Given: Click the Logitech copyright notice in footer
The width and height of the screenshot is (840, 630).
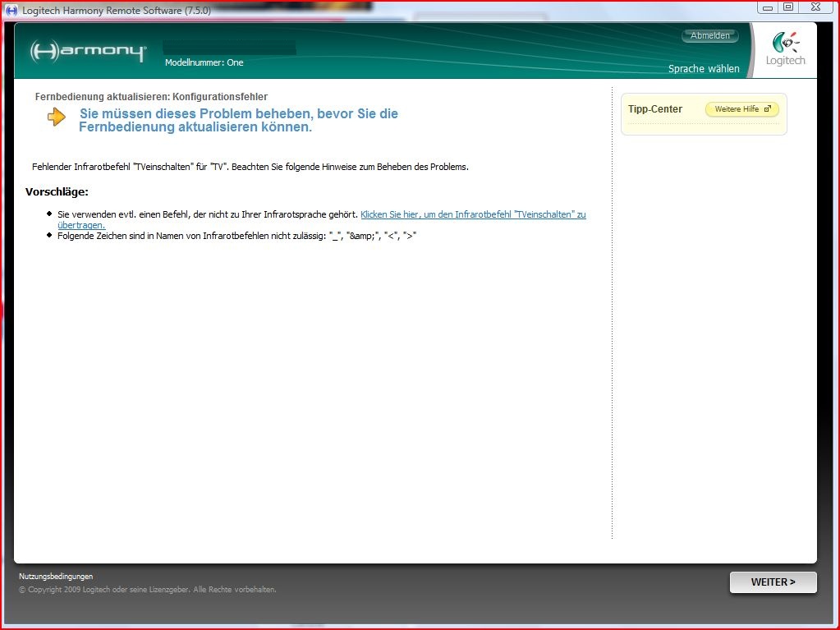Looking at the screenshot, I should point(148,590).
